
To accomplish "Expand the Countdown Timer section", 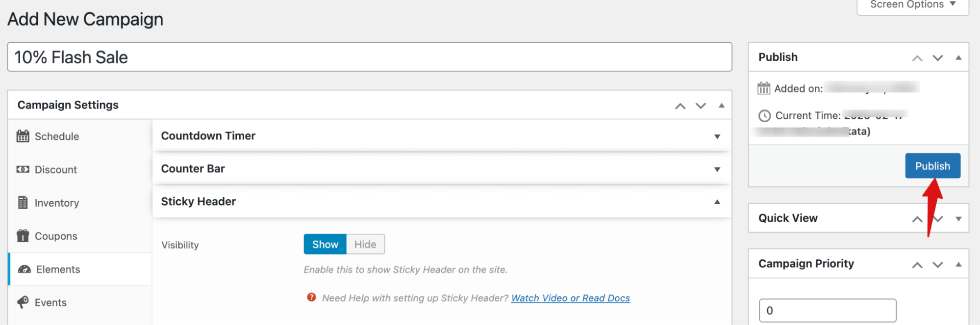I will point(717,136).
